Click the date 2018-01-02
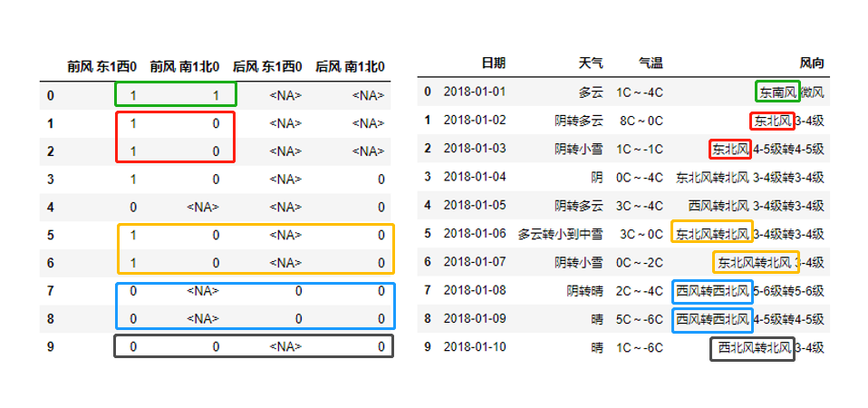 click(475, 120)
